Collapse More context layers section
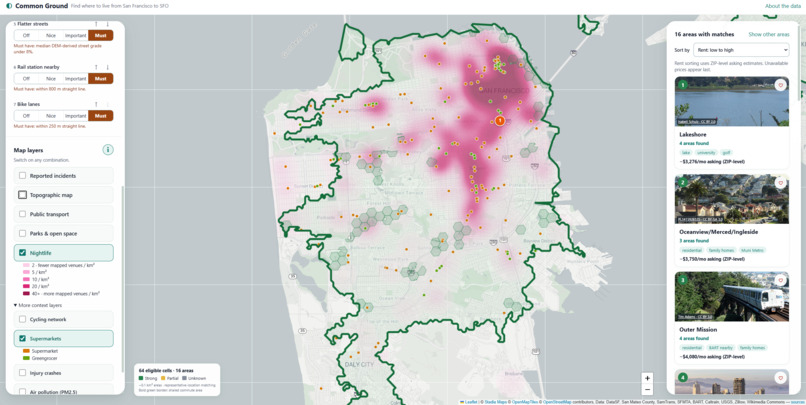Image resolution: width=806 pixels, height=405 pixels. pyautogui.click(x=38, y=305)
